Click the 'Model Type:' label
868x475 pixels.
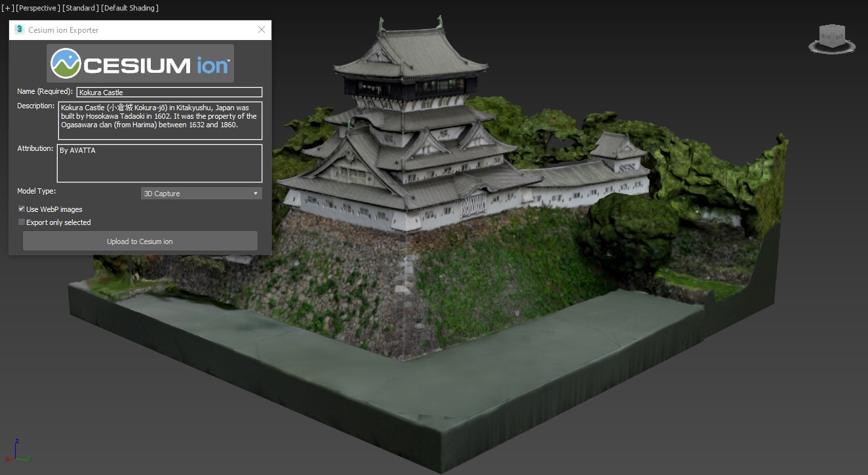(x=37, y=191)
